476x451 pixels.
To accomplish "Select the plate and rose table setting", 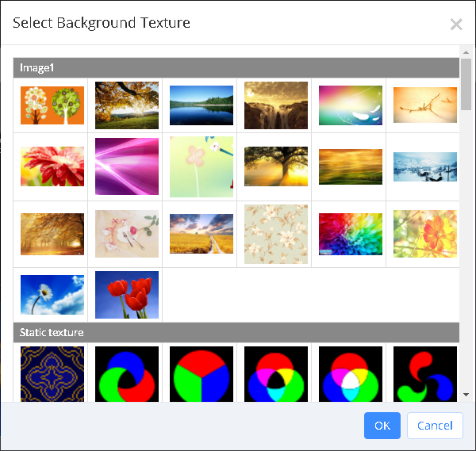I will coord(127,234).
